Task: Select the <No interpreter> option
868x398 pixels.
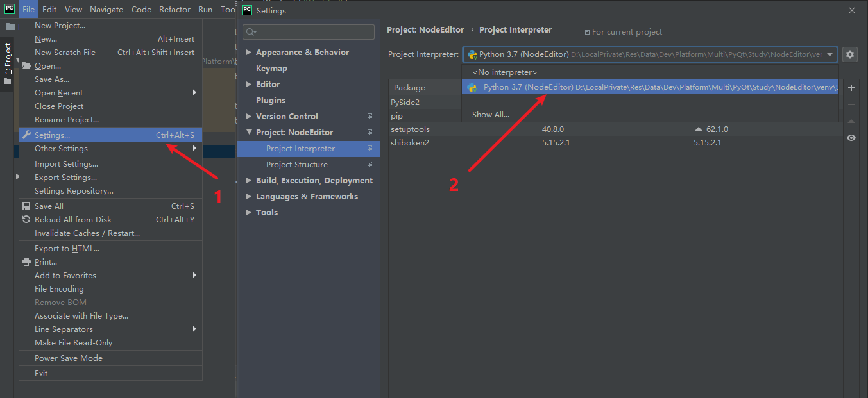Action: 504,72
